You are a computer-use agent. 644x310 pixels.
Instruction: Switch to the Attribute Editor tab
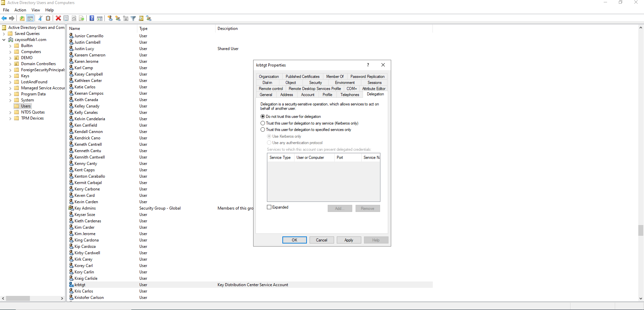coord(374,89)
